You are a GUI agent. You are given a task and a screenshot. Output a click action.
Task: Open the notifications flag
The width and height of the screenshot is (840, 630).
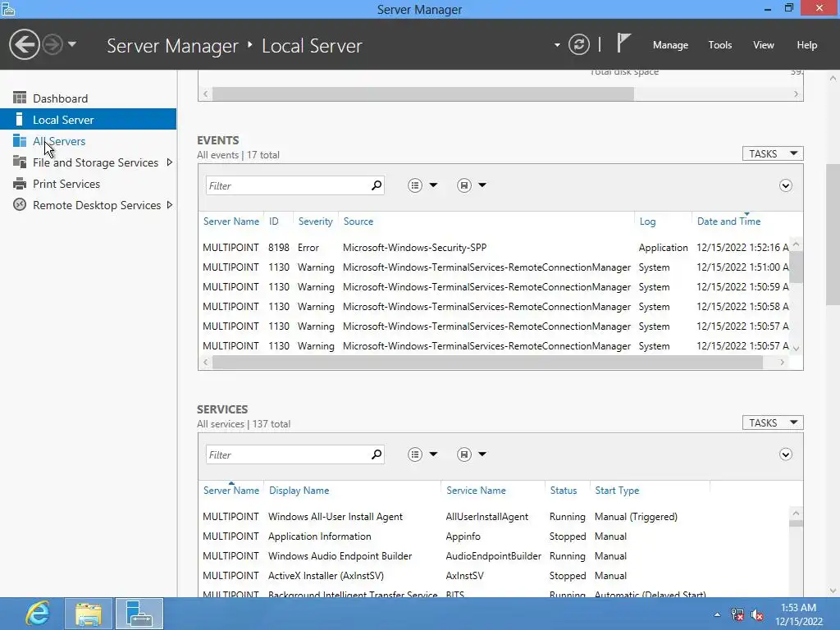point(623,43)
